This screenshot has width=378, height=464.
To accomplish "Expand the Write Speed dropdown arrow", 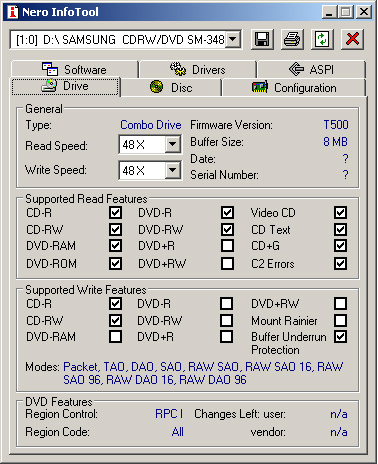I will tap(172, 170).
